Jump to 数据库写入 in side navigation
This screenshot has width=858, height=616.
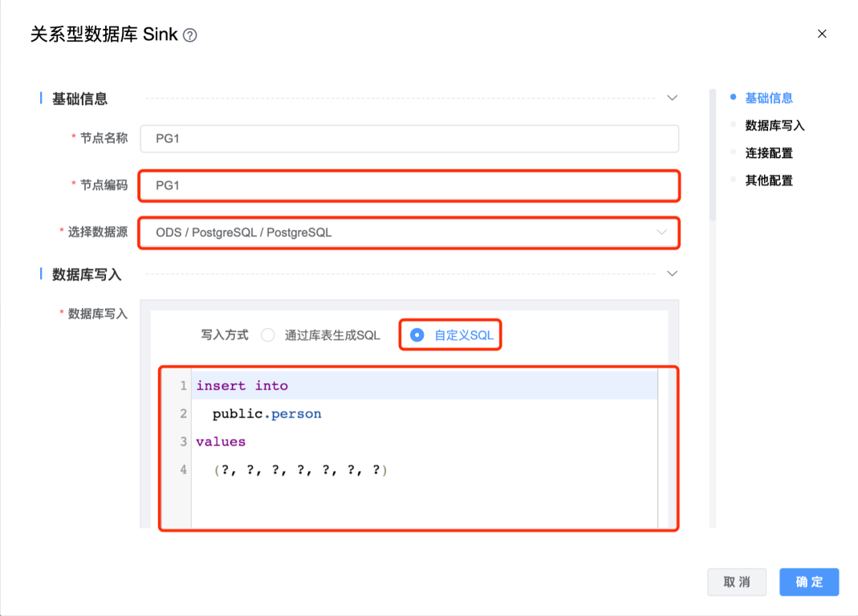(x=774, y=125)
